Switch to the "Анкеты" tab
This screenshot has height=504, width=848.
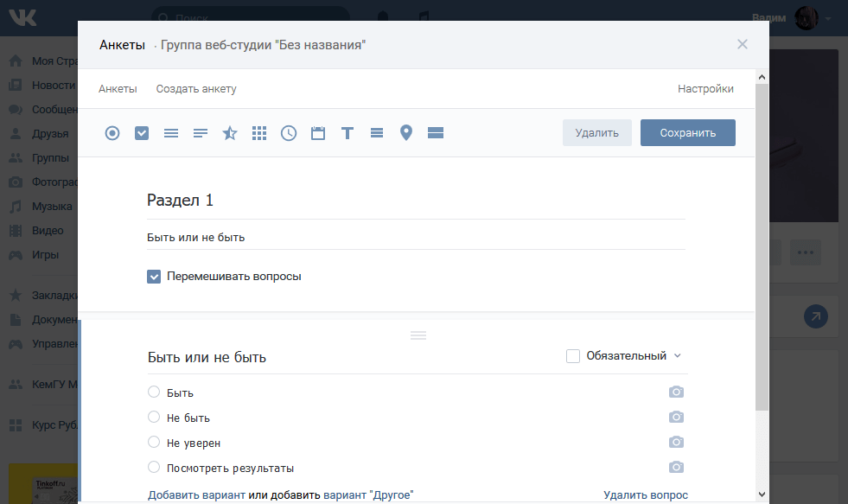[x=118, y=89]
